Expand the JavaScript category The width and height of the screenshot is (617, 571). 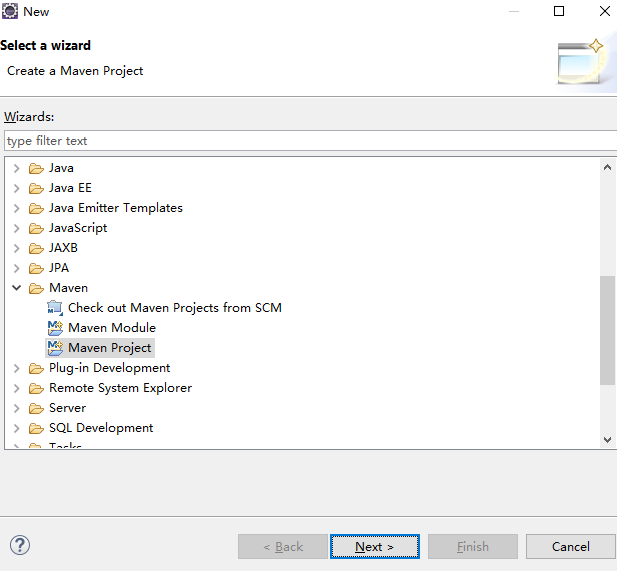pyautogui.click(x=17, y=228)
